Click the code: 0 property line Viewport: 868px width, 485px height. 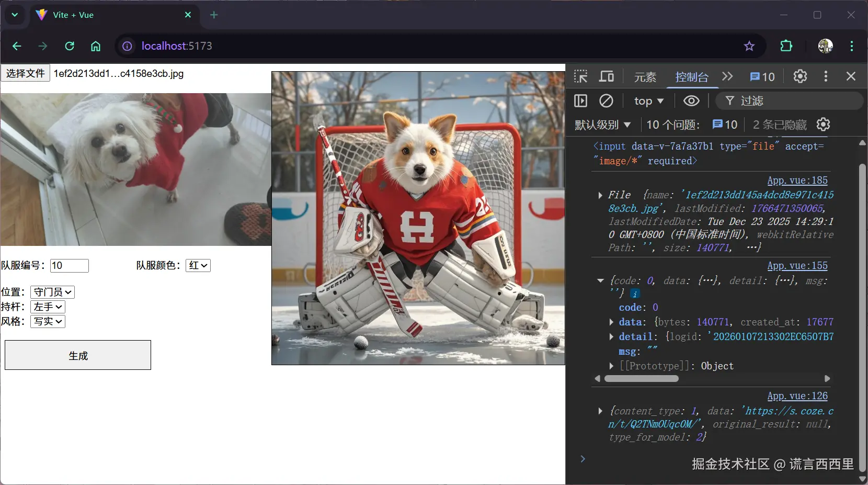click(x=638, y=307)
